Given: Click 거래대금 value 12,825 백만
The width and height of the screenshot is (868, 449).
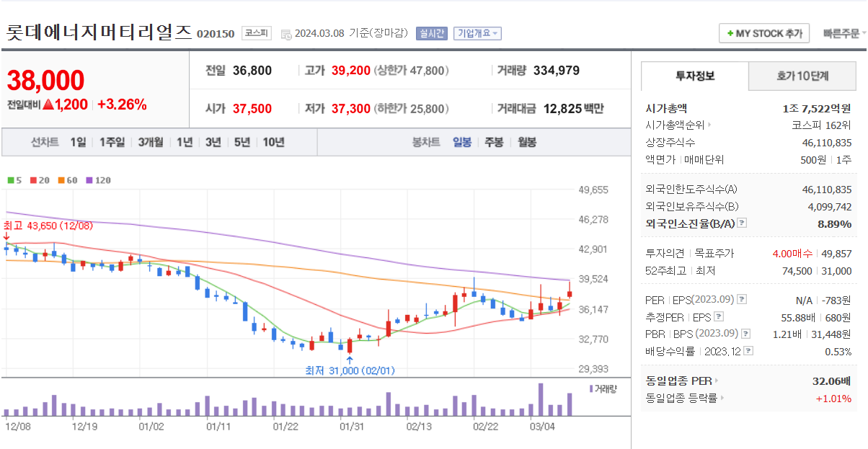Looking at the screenshot, I should pos(574,109).
